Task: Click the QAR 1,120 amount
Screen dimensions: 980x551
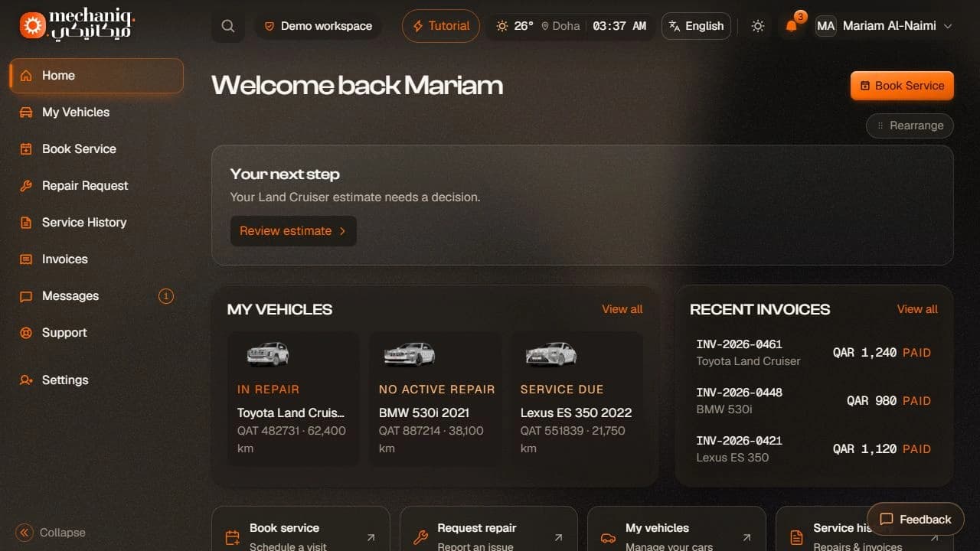Action: [x=864, y=449]
